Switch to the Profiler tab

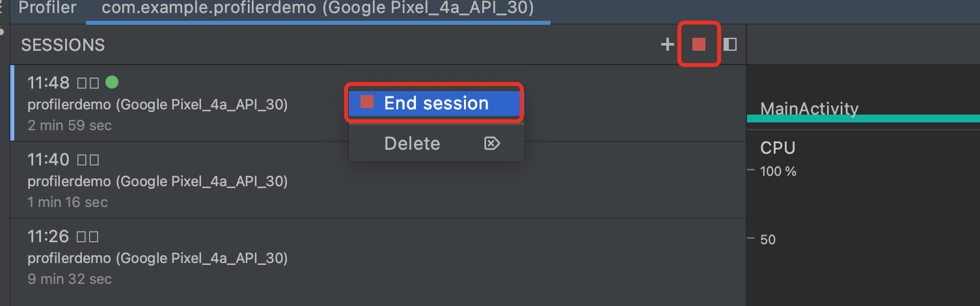[48, 8]
